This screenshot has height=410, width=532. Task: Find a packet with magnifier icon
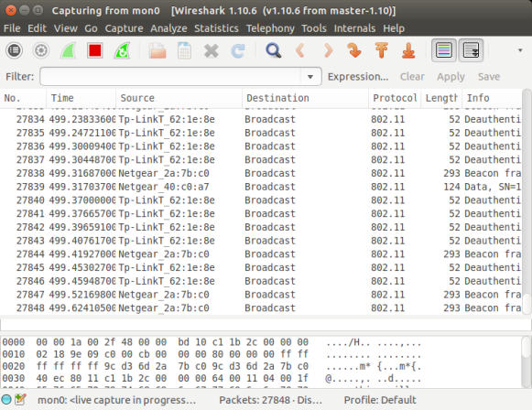(274, 50)
